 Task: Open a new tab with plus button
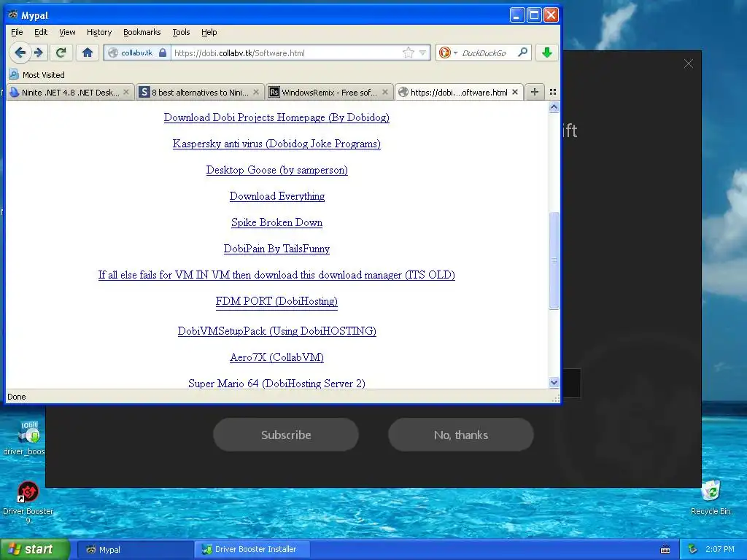pyautogui.click(x=535, y=92)
